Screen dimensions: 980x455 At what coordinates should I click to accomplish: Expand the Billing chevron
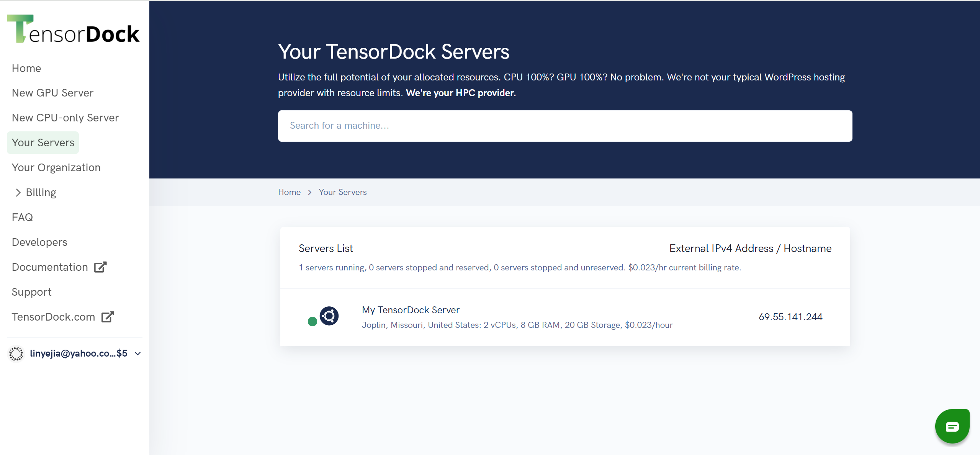point(18,193)
